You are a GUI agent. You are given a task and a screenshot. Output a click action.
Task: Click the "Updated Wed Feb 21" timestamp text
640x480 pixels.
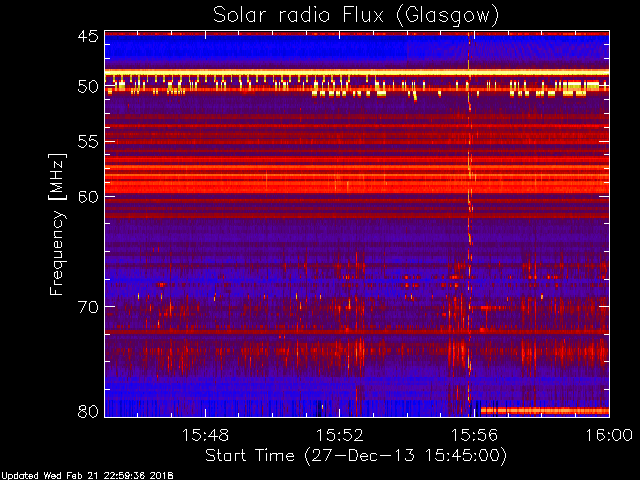87,476
